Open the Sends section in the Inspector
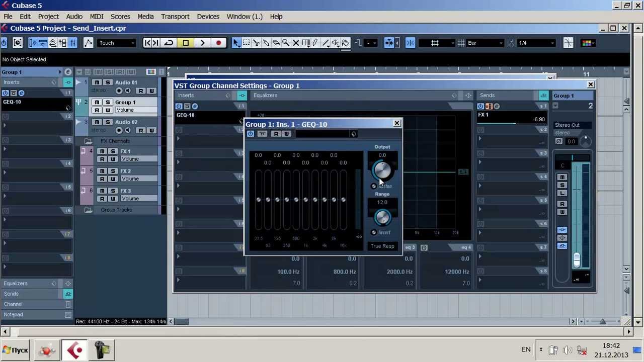This screenshot has height=362, width=644. [x=11, y=294]
